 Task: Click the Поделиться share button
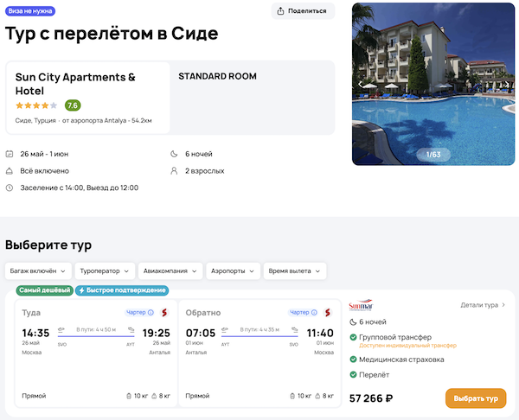[303, 11]
